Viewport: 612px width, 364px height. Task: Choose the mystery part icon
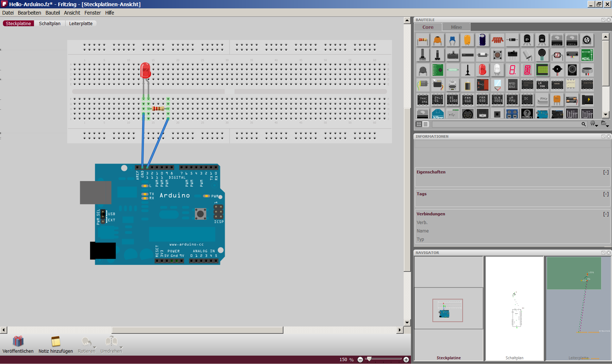[527, 114]
